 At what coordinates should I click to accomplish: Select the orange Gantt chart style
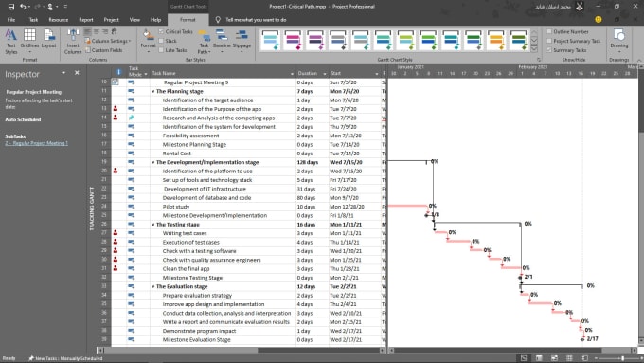tap(496, 41)
